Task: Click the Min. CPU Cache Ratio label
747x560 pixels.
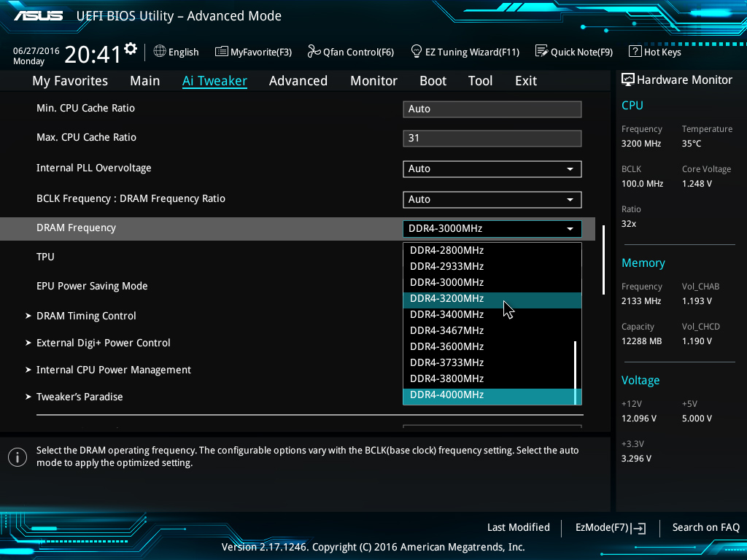Action: (86, 108)
